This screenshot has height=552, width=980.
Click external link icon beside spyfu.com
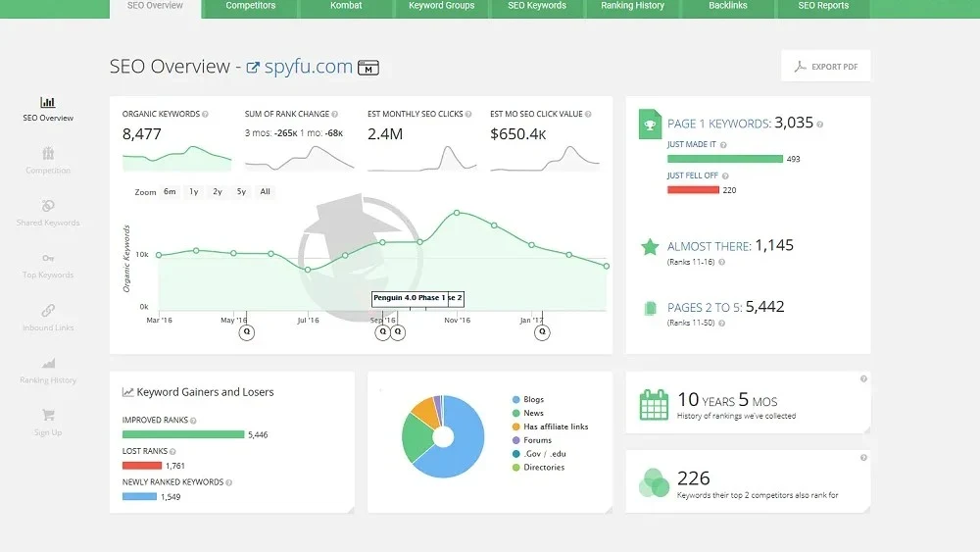pos(253,68)
